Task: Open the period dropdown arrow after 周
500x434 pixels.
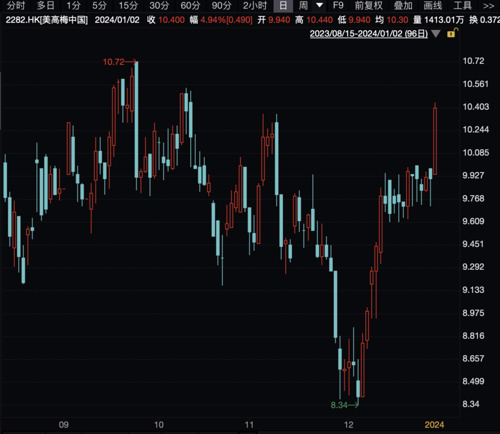Action: (319, 5)
